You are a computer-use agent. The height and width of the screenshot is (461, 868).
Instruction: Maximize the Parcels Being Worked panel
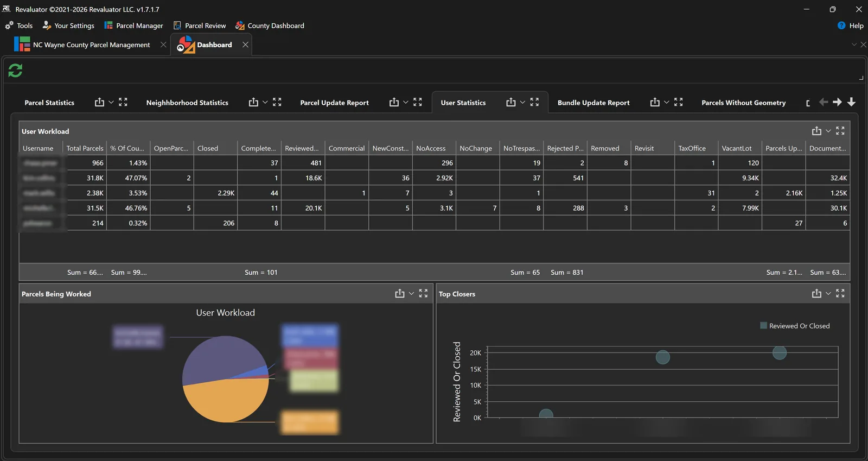(x=424, y=293)
